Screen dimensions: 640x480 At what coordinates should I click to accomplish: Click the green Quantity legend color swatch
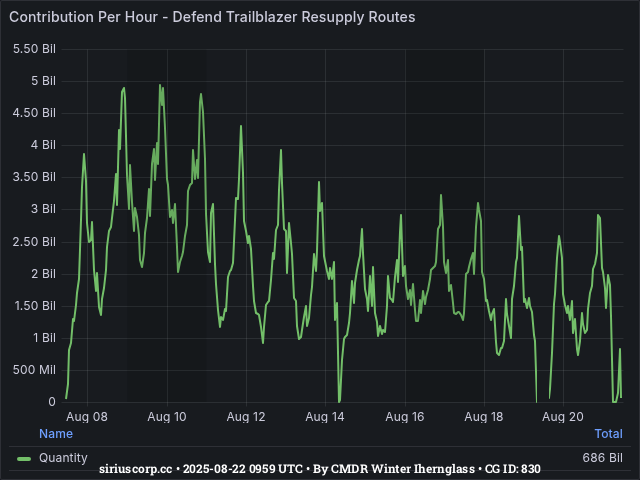coord(24,459)
